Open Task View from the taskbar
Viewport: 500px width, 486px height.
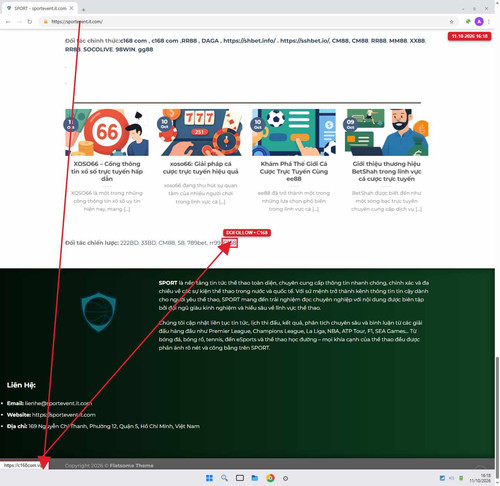240,478
